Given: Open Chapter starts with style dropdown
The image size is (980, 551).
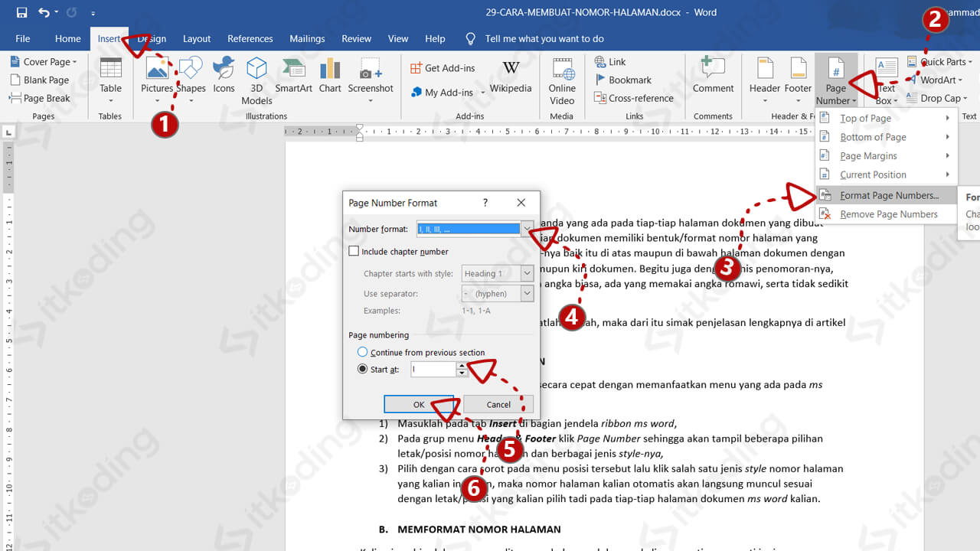Looking at the screenshot, I should point(527,273).
